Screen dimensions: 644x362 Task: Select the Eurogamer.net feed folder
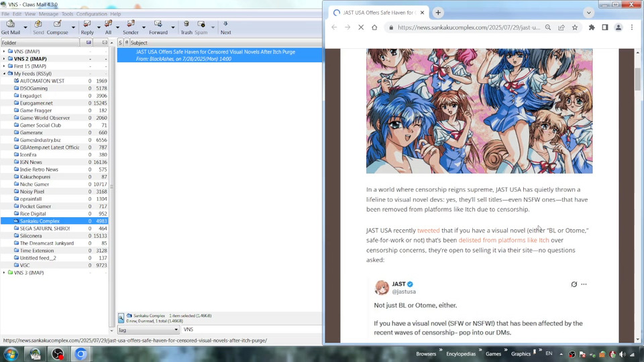[36, 103]
